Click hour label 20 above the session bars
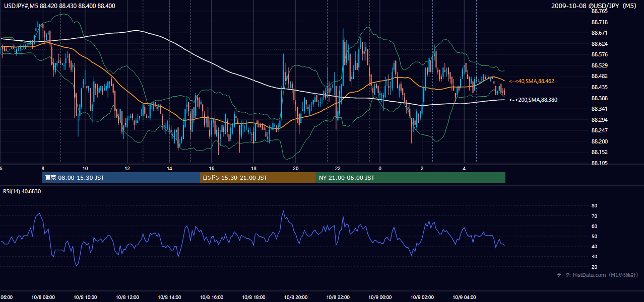This screenshot has height=302, width=644. (x=296, y=168)
